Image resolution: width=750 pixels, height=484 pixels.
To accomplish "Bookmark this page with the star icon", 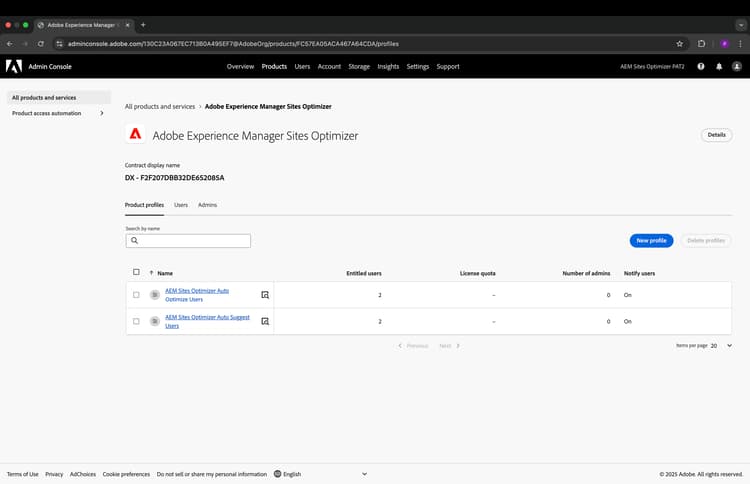I will tap(680, 44).
